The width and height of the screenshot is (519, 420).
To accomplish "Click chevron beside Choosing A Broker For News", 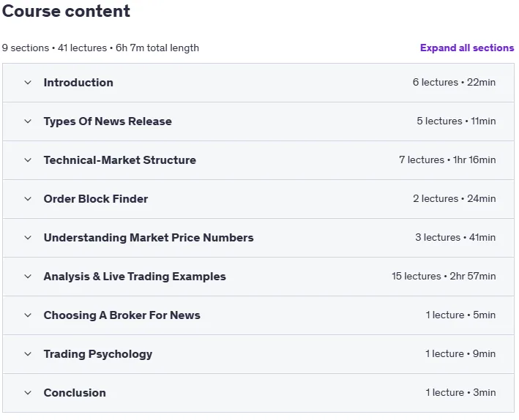I will [x=28, y=315].
